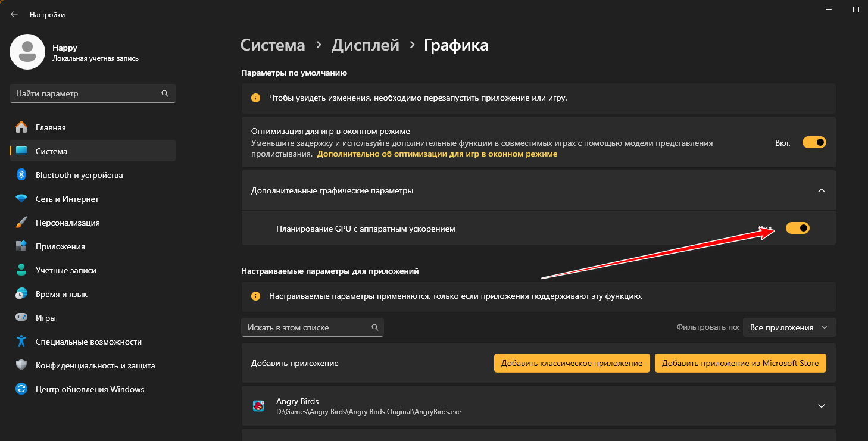The width and height of the screenshot is (868, 441).
Task: Click the Angry Birds app icon
Action: [x=258, y=406]
